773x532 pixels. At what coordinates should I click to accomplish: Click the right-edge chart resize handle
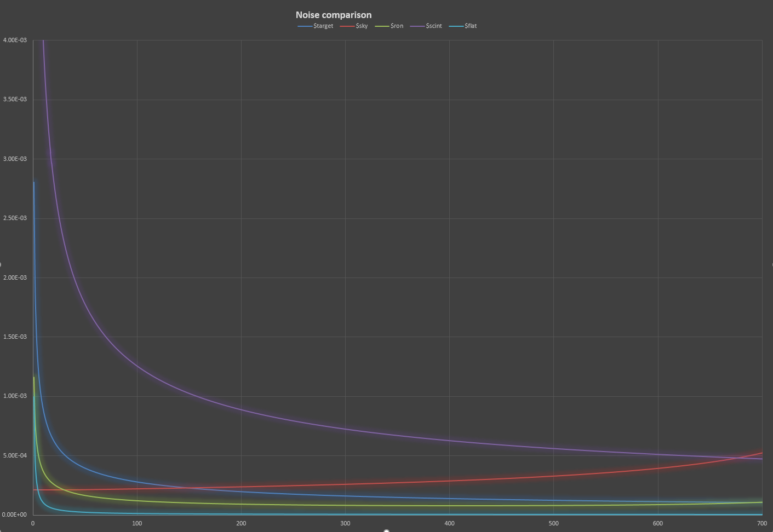[771, 265]
